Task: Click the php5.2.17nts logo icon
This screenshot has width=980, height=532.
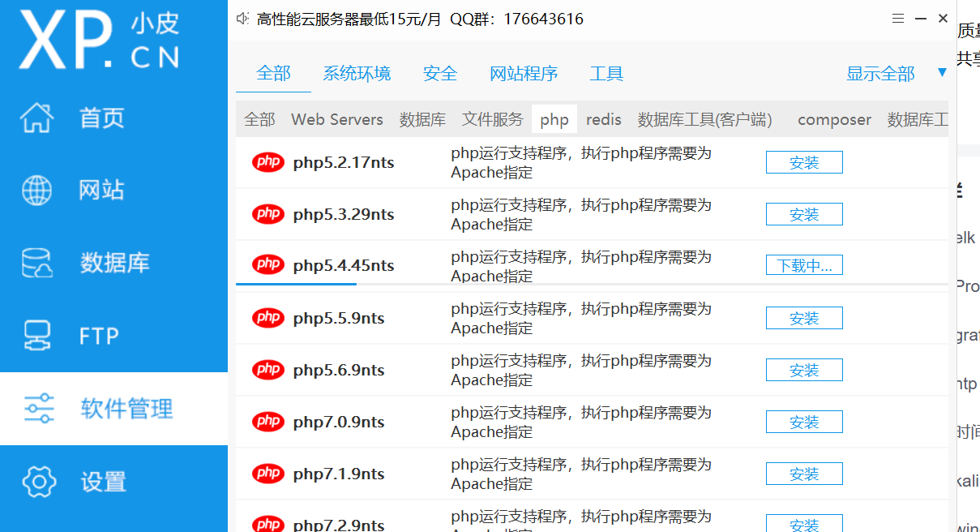Action: pos(267,162)
